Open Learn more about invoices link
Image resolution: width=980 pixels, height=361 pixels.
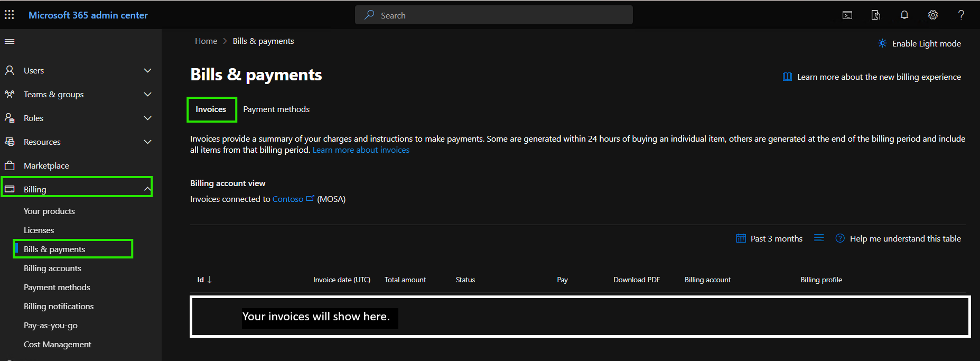361,150
